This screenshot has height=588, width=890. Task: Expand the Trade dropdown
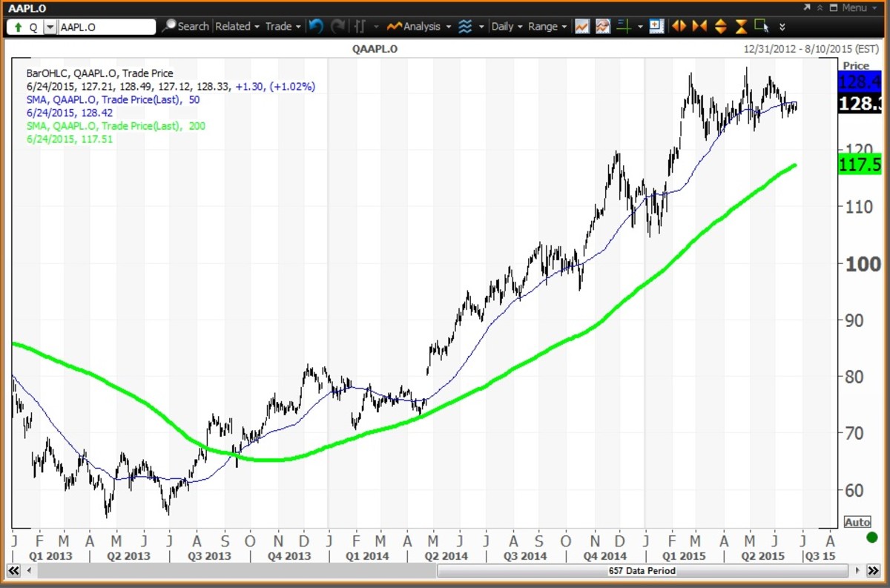[x=283, y=26]
